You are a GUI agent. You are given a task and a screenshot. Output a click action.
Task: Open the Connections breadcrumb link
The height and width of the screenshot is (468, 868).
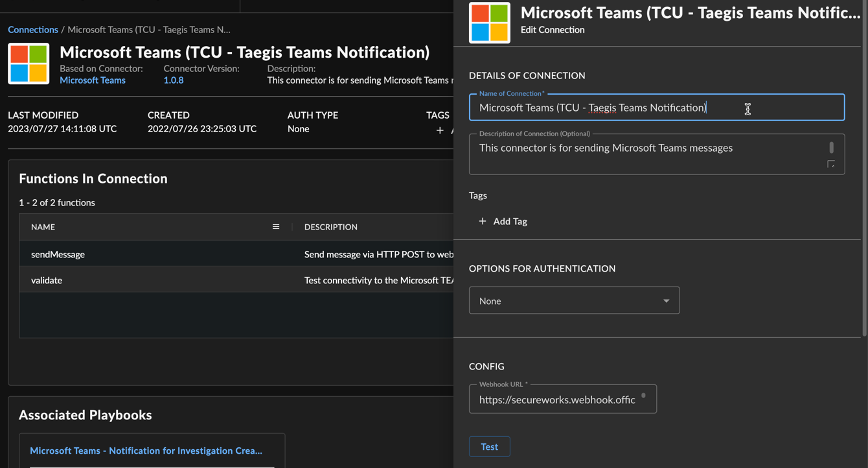tap(33, 30)
